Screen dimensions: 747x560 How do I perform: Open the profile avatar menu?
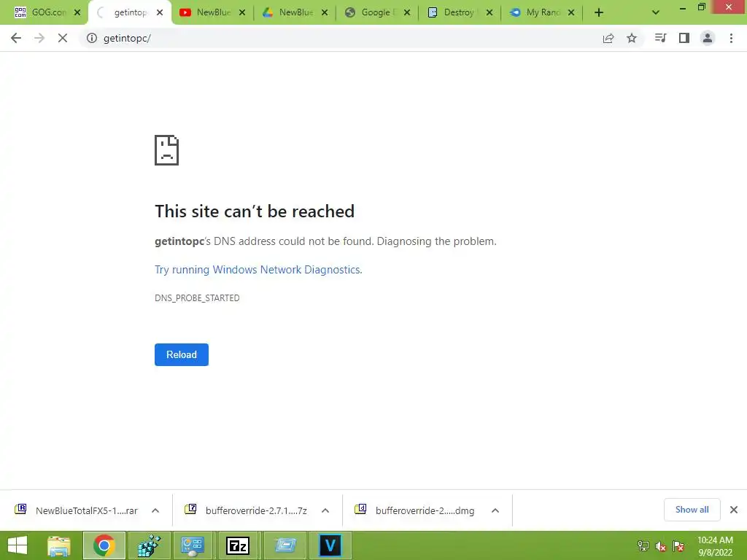pyautogui.click(x=708, y=38)
